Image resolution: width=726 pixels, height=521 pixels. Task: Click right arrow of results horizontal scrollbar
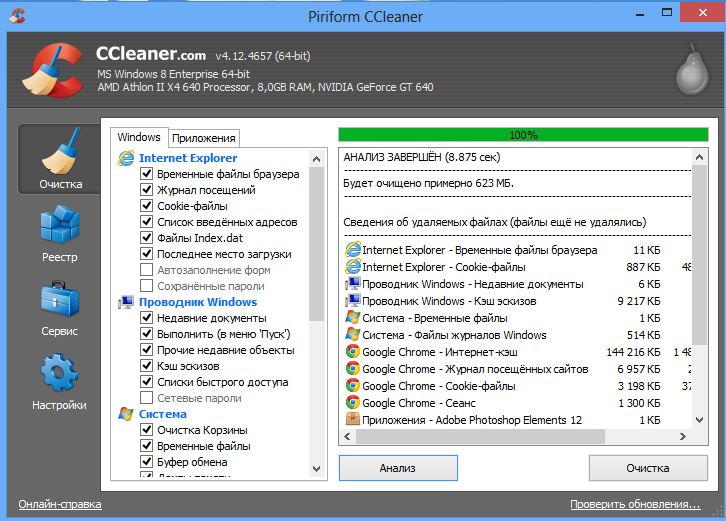tap(683, 436)
